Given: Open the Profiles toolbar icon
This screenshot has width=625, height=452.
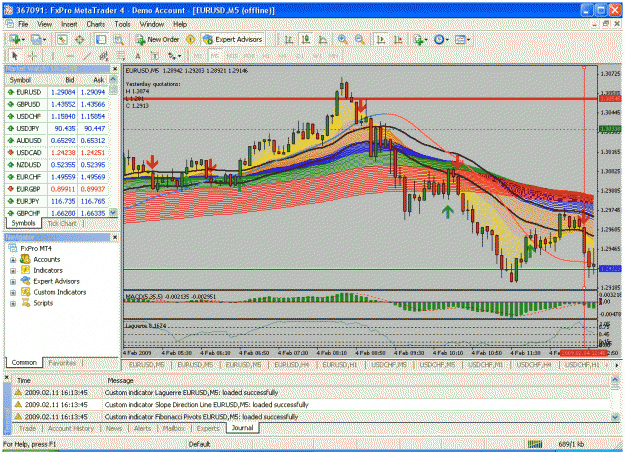Looking at the screenshot, I should 37,39.
